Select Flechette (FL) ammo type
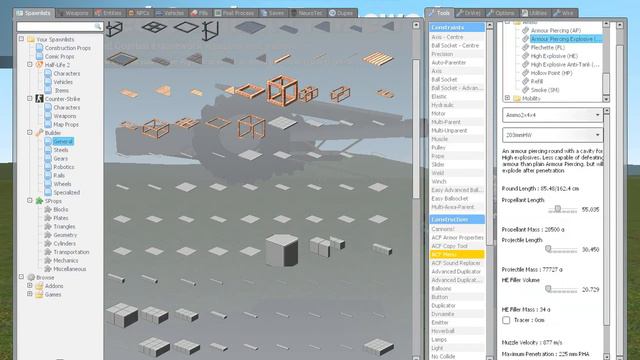Screen dimensions: 640x360 point(548,47)
